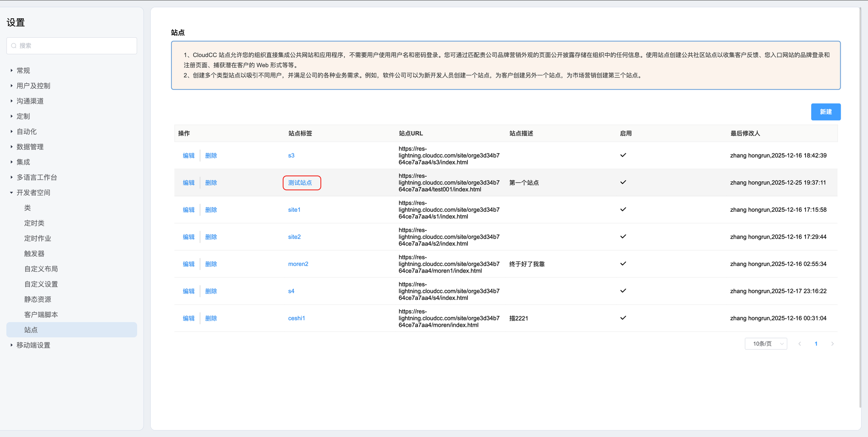The width and height of the screenshot is (868, 437).
Task: Open the 10条/页 page size dropdown
Action: (766, 344)
